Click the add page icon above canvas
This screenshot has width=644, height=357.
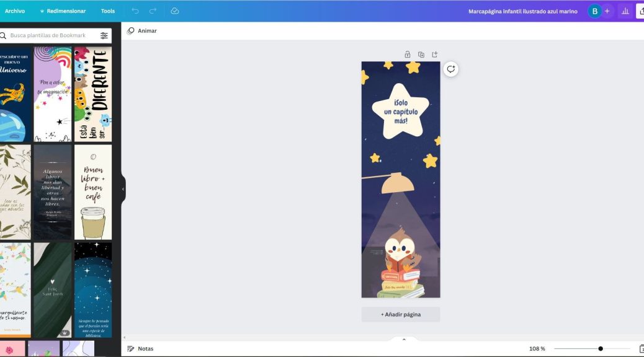pyautogui.click(x=435, y=55)
